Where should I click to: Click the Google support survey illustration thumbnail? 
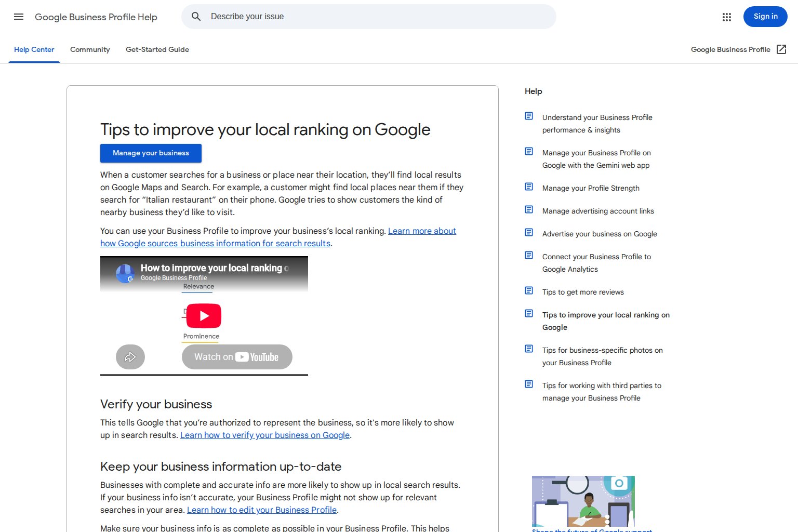[x=583, y=501]
